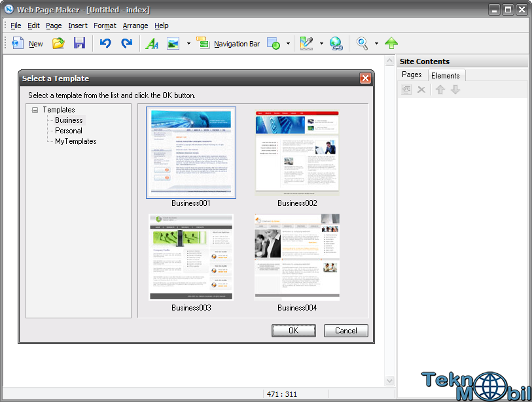The width and height of the screenshot is (532, 402).
Task: Select the Business template category
Action: tap(69, 120)
